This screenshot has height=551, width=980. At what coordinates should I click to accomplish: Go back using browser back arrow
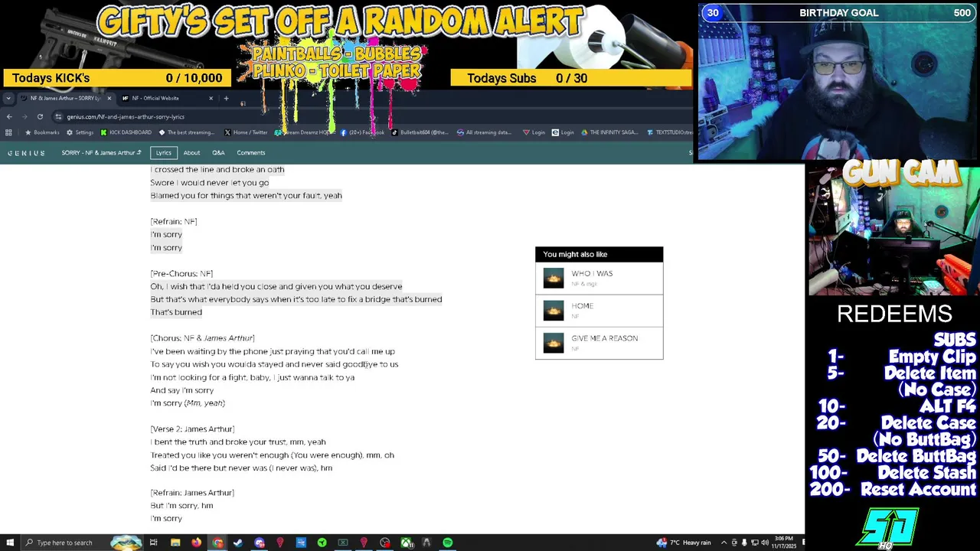[x=9, y=116]
